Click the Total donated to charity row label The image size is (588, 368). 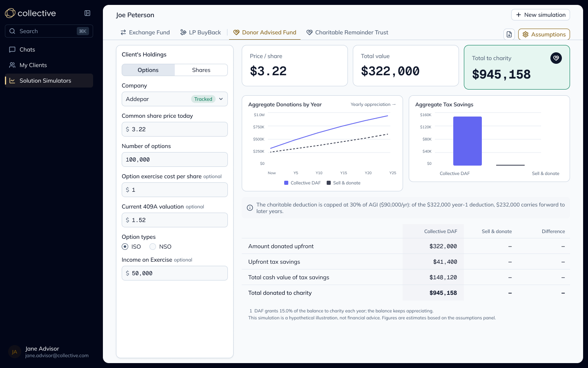click(x=280, y=293)
